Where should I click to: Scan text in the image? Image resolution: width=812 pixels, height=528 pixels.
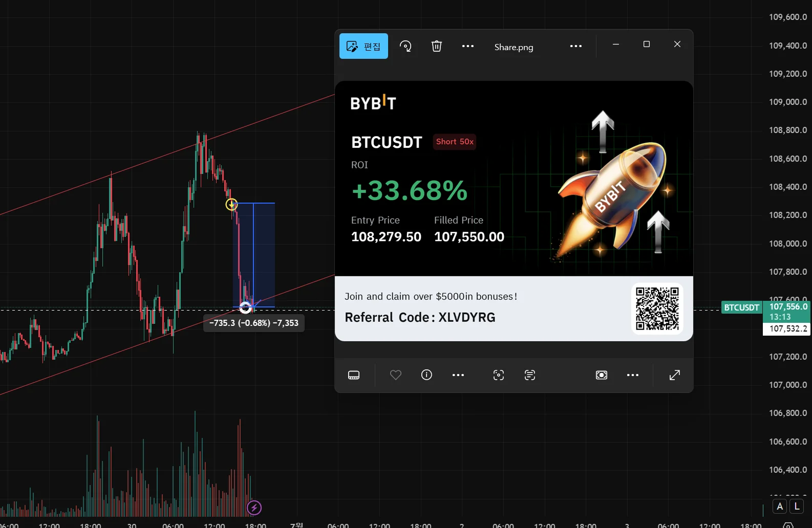pos(530,375)
